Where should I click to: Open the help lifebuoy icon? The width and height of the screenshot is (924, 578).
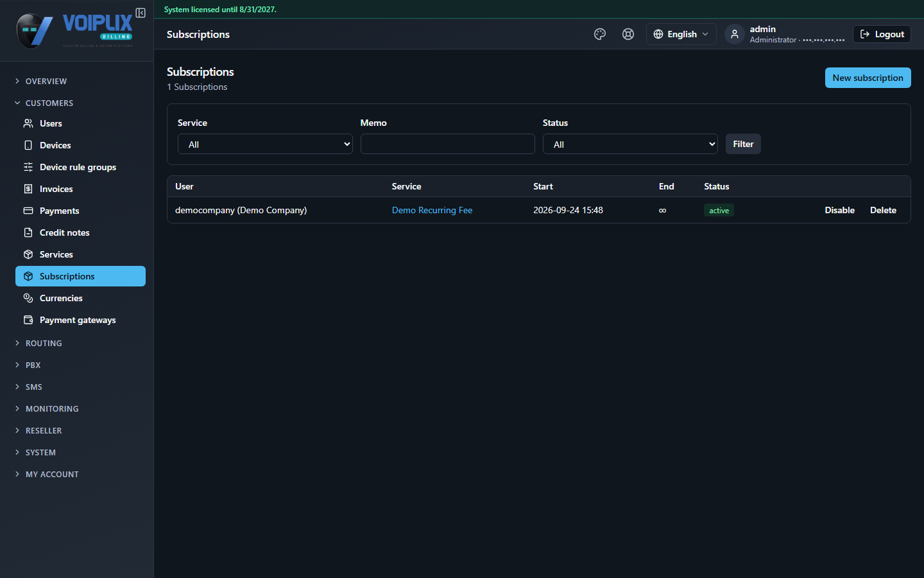[x=628, y=34]
